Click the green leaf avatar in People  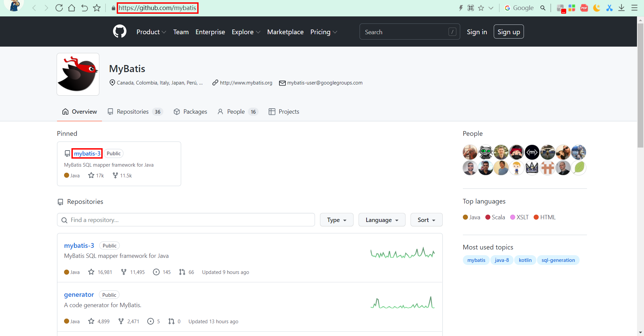pyautogui.click(x=579, y=168)
